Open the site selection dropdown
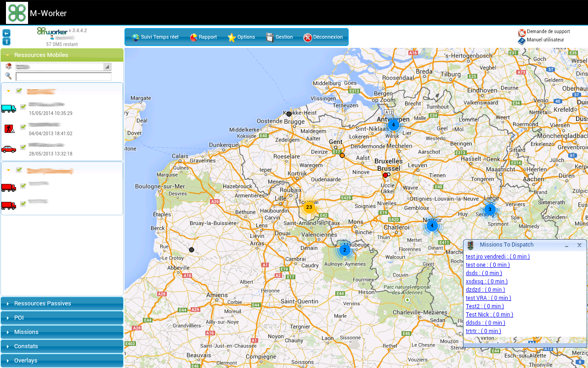 point(63,67)
